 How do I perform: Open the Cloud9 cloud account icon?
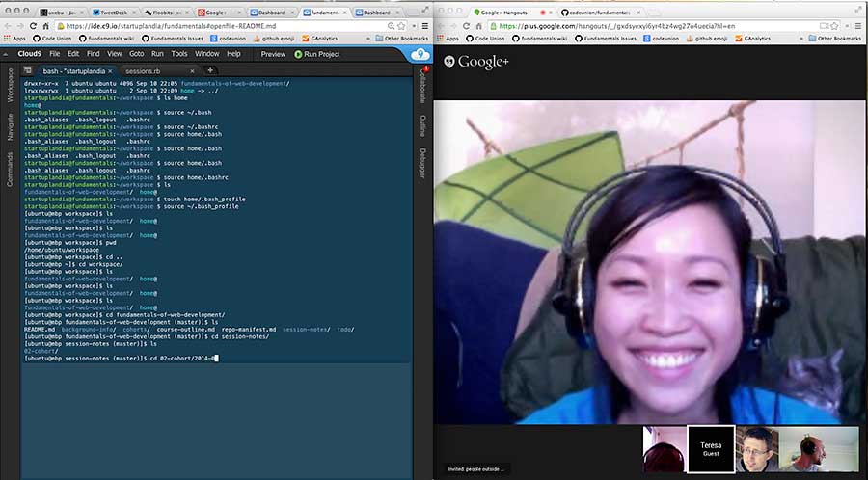(420, 54)
